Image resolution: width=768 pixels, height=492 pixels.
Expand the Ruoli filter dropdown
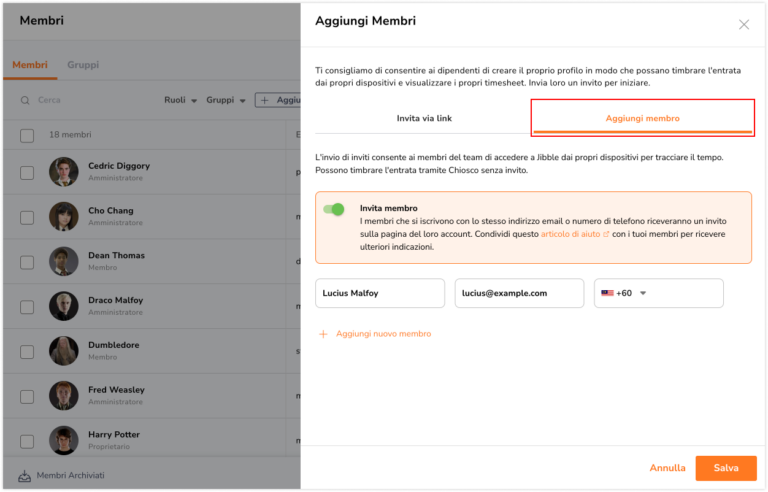(180, 100)
